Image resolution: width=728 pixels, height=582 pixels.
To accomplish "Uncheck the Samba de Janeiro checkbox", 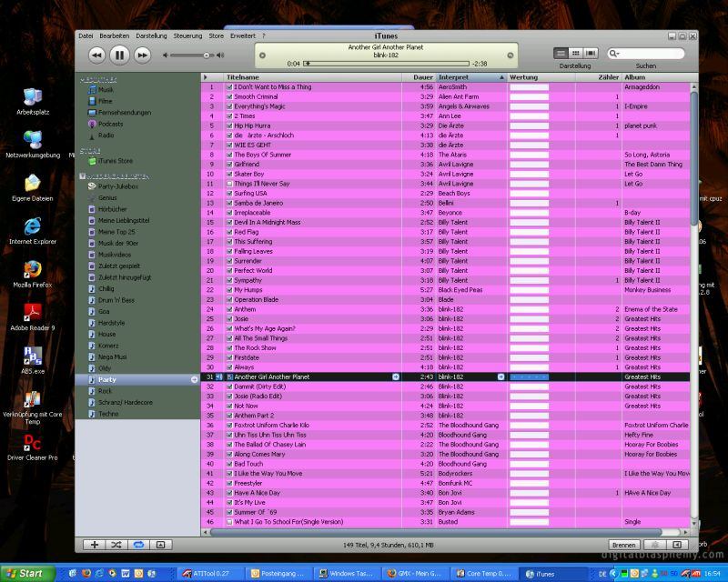I will [x=229, y=203].
